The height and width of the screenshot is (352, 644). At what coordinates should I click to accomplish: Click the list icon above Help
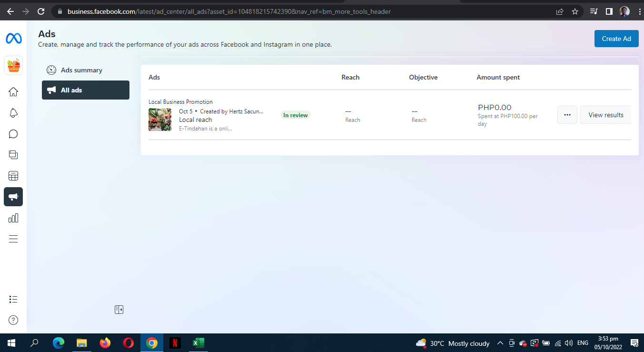click(x=13, y=299)
